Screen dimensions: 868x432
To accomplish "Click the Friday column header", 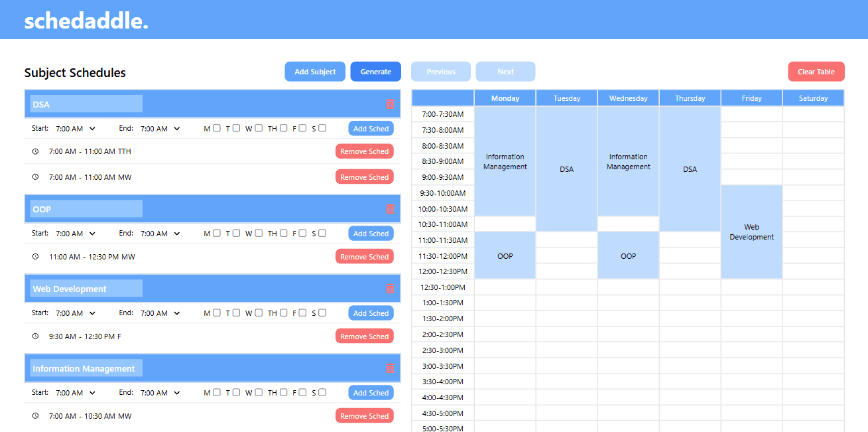I will click(x=751, y=98).
